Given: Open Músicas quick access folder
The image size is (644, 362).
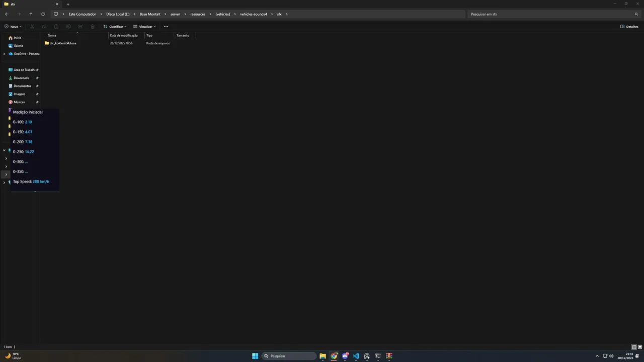Looking at the screenshot, I should (17, 102).
